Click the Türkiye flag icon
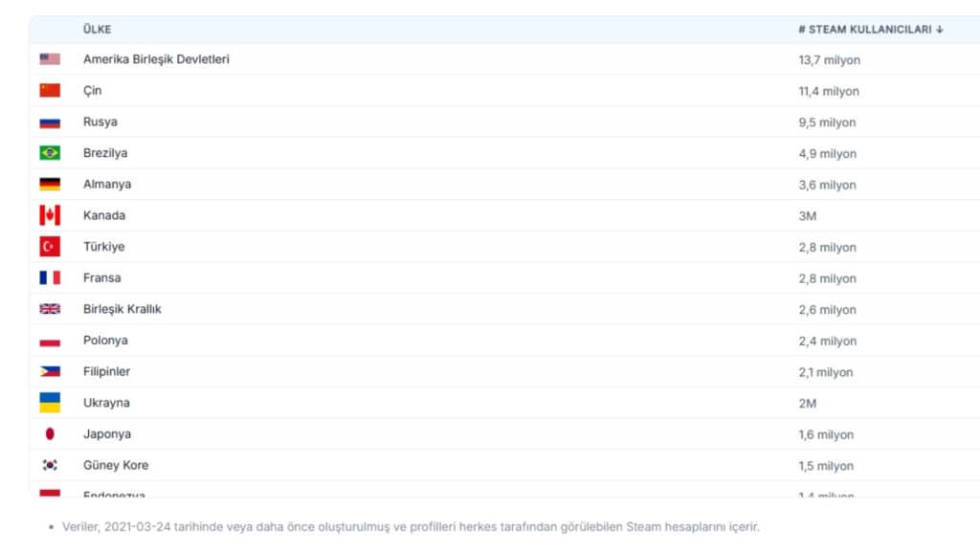Screen dimensions: 980x551 point(50,247)
